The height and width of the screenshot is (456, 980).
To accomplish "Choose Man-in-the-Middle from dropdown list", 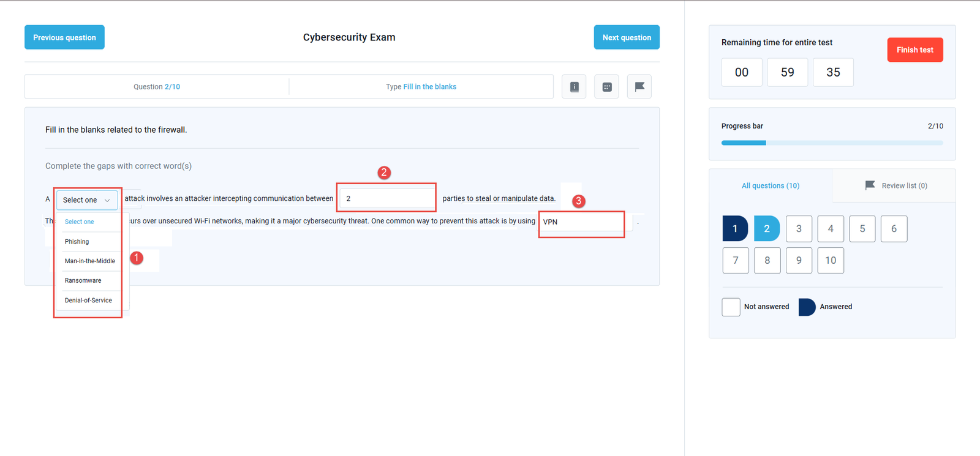I will (x=89, y=261).
